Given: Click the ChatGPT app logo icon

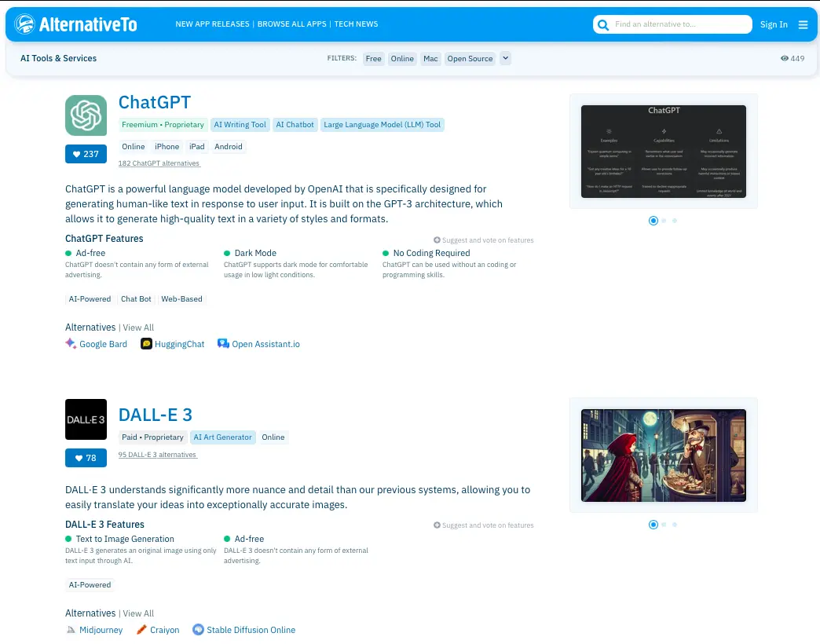Looking at the screenshot, I should pos(86,115).
